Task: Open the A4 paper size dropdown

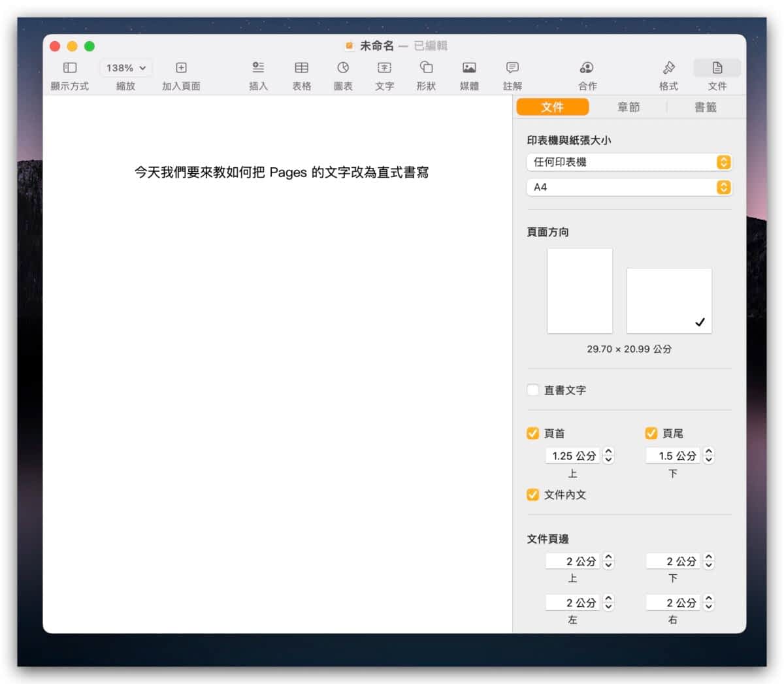Action: (x=629, y=187)
